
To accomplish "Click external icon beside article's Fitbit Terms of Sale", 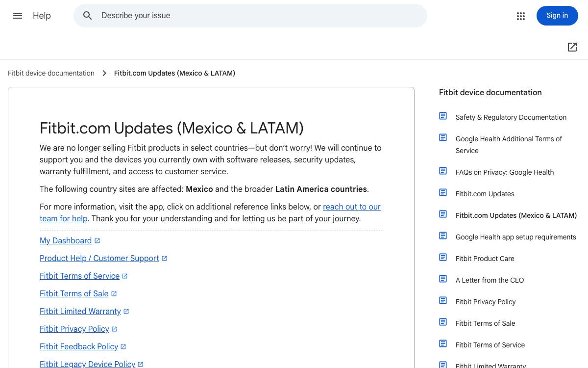I will [114, 294].
